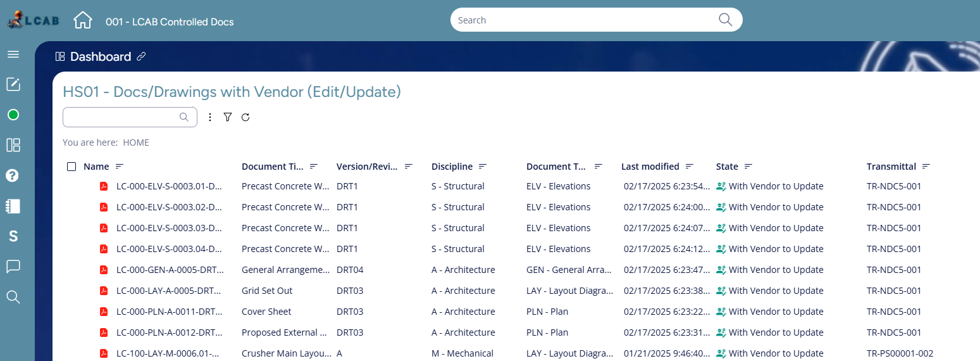Click 'M - Mechanical' discipline cell

pos(462,353)
